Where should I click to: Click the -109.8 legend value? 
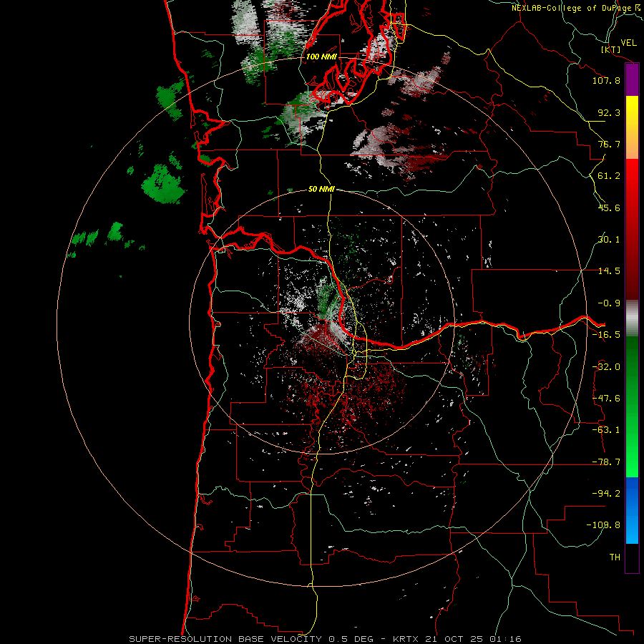[x=603, y=525]
